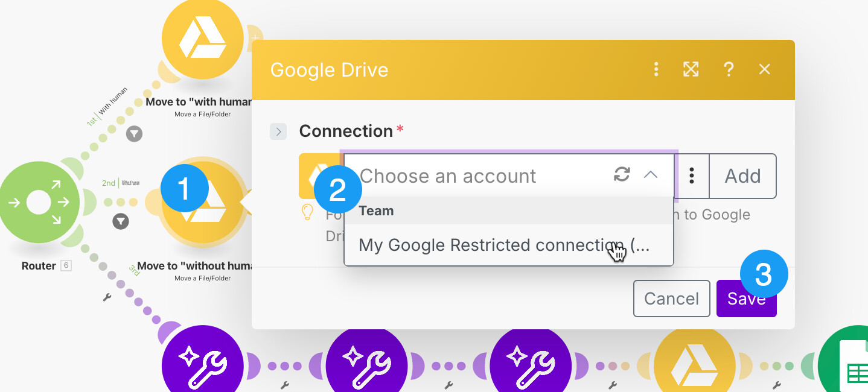Image resolution: width=868 pixels, height=392 pixels.
Task: Select the top Google Drive "with human" module
Action: pyautogui.click(x=203, y=39)
